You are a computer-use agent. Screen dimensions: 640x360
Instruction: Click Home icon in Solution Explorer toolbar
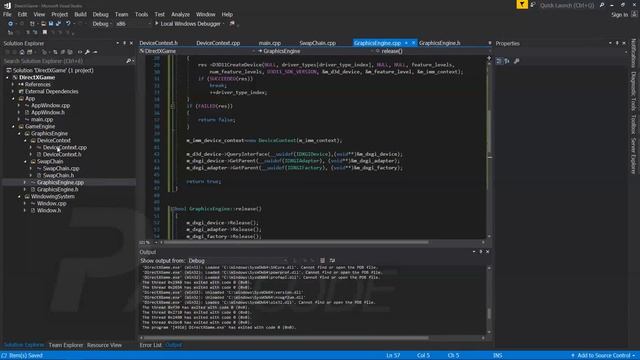[22, 52]
